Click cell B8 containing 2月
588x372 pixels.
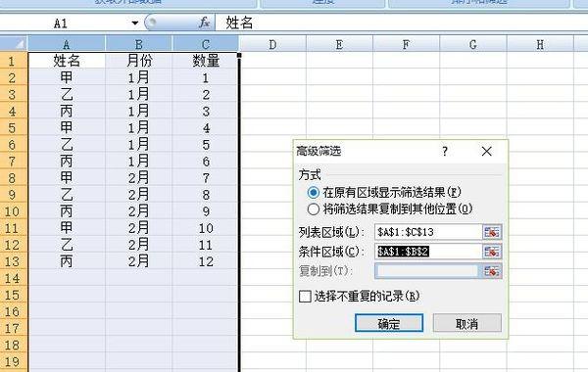pyautogui.click(x=139, y=178)
